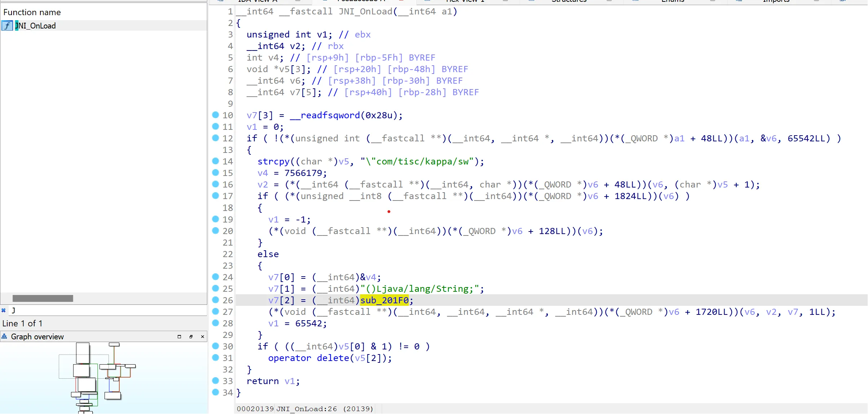Click the function icon beside JNI_OnLoad
868x414 pixels.
(x=7, y=26)
